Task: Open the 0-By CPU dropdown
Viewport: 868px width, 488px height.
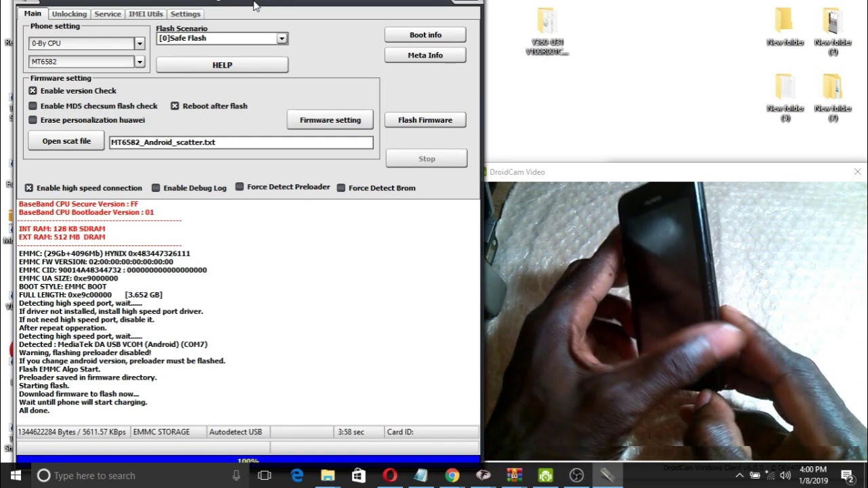Action: coord(140,43)
